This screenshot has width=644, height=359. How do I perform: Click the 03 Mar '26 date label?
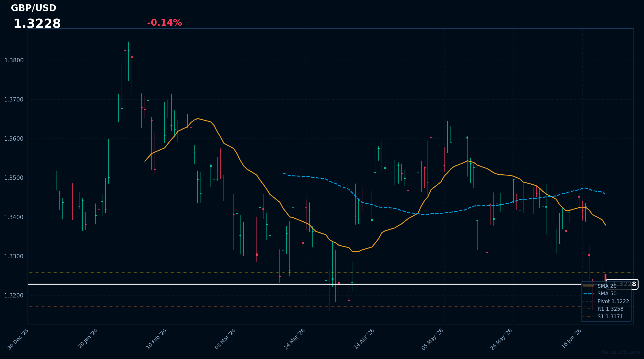coord(225,339)
